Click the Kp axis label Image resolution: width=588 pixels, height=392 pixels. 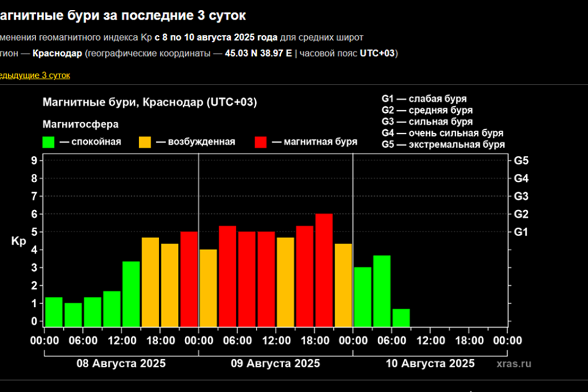click(x=18, y=240)
